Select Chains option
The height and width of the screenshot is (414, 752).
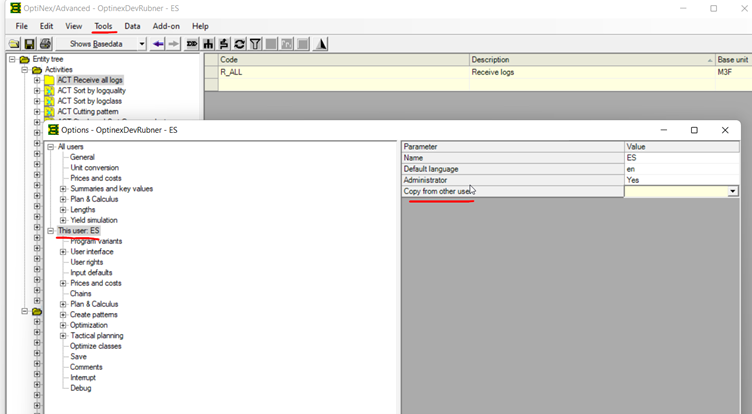81,294
